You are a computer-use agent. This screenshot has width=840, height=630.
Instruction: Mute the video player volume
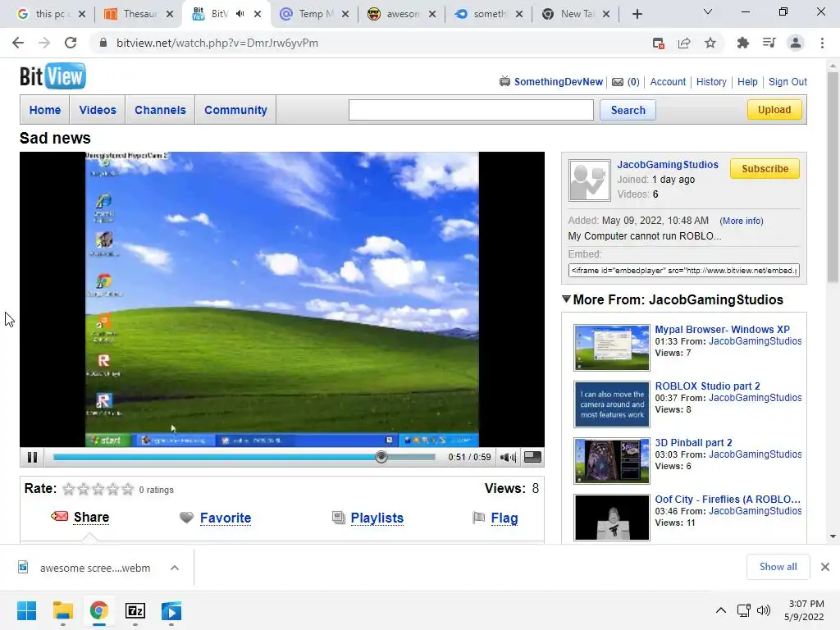point(508,457)
